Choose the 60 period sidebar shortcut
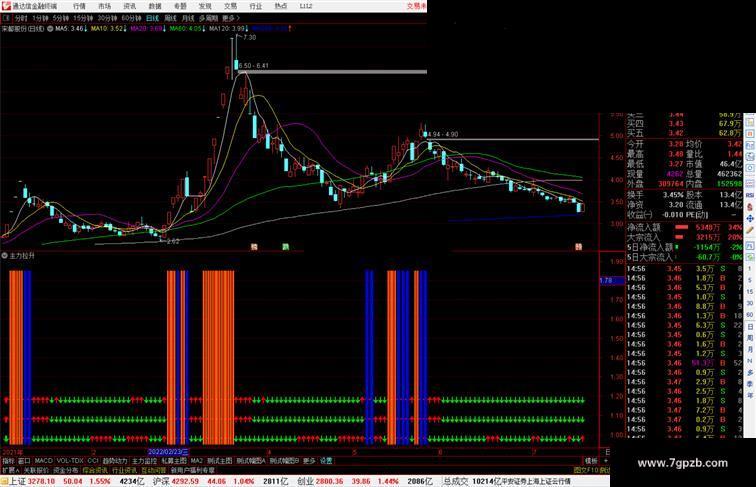The height and width of the screenshot is (487, 756). [x=750, y=315]
